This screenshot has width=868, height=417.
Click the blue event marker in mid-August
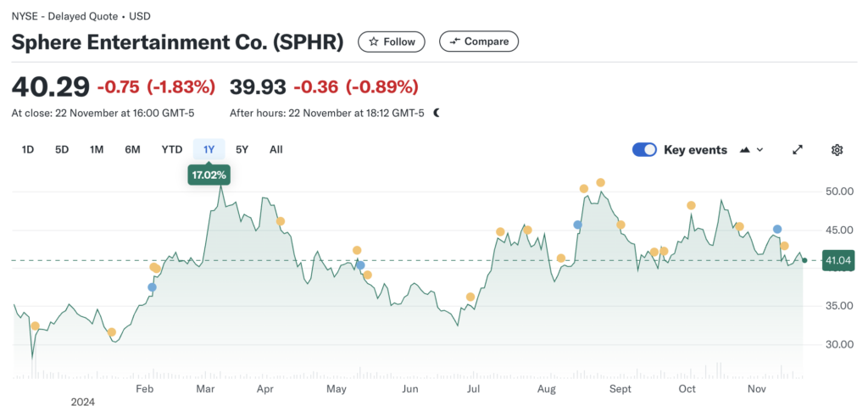[x=577, y=225]
